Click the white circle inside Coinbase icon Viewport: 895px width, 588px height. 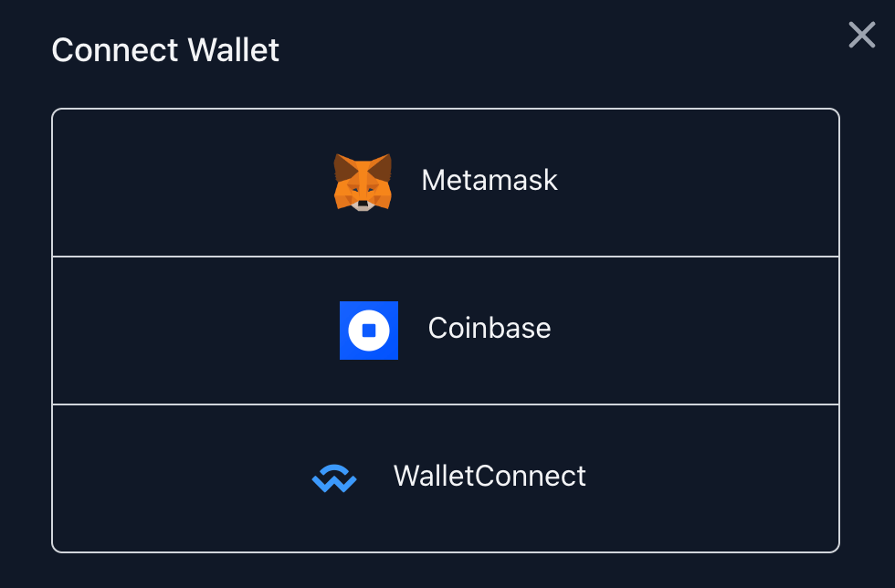click(x=369, y=331)
